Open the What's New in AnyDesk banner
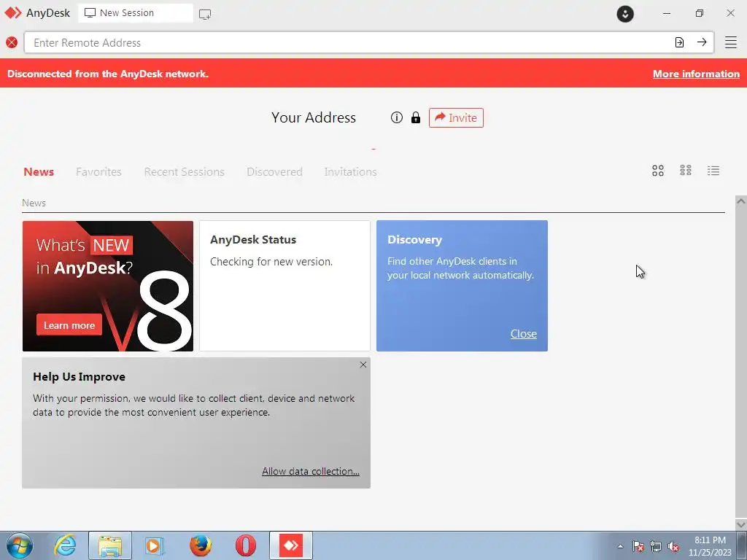Image resolution: width=747 pixels, height=560 pixels. (x=108, y=286)
